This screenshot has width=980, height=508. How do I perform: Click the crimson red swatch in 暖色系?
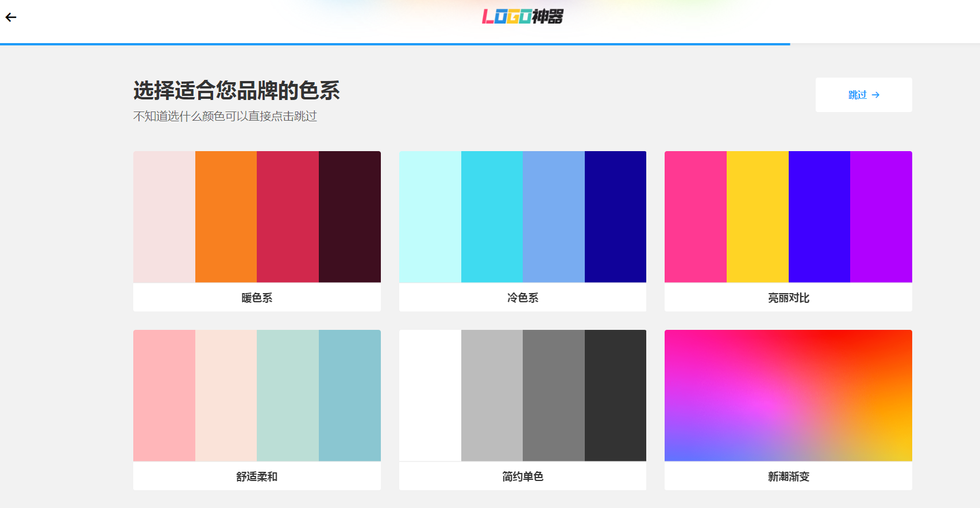288,217
